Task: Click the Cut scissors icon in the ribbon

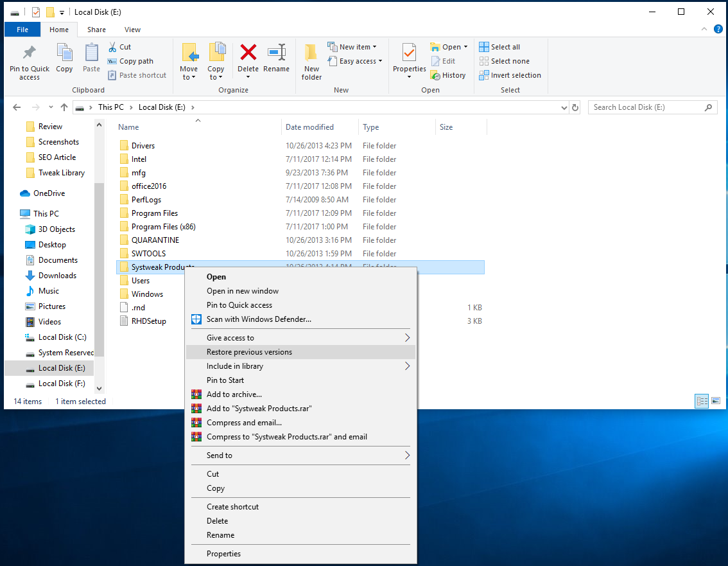Action: point(112,47)
